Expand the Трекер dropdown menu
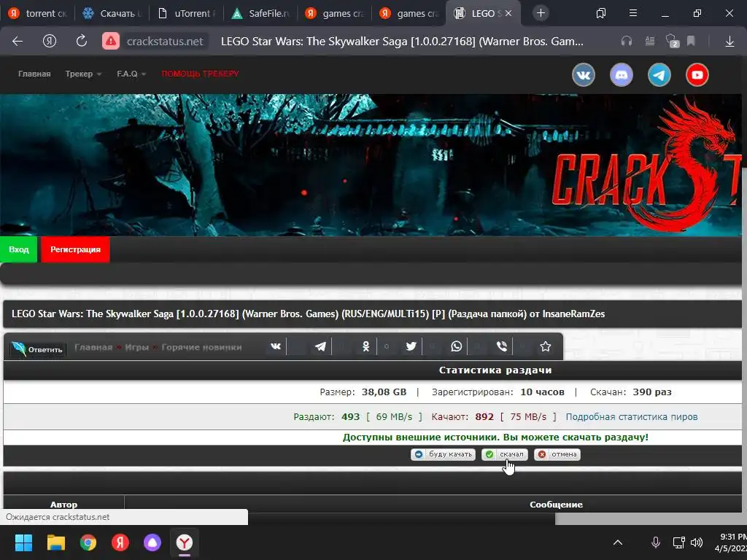The image size is (747, 560). 83,74
